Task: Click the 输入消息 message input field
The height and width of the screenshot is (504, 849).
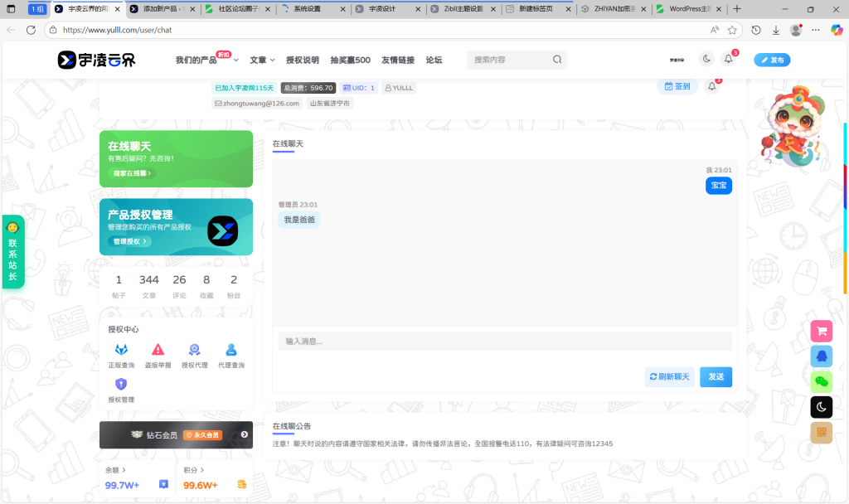Action: click(497, 340)
